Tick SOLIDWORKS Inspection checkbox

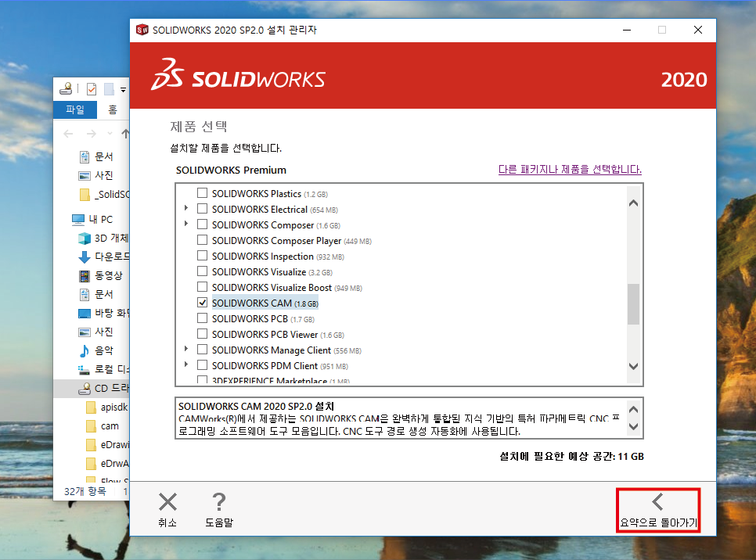(203, 256)
